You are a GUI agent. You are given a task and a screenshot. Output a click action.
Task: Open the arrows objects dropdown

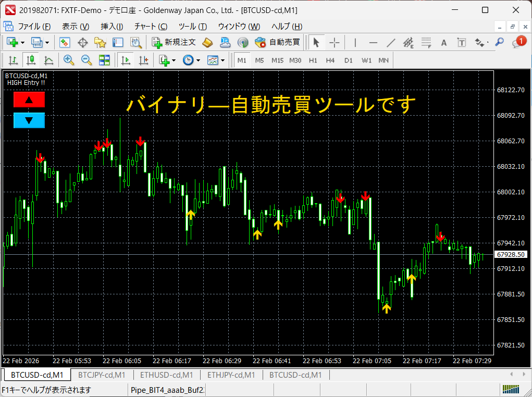click(x=481, y=43)
